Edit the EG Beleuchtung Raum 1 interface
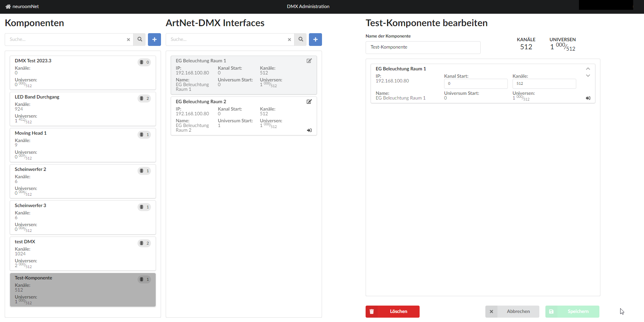 pyautogui.click(x=309, y=61)
